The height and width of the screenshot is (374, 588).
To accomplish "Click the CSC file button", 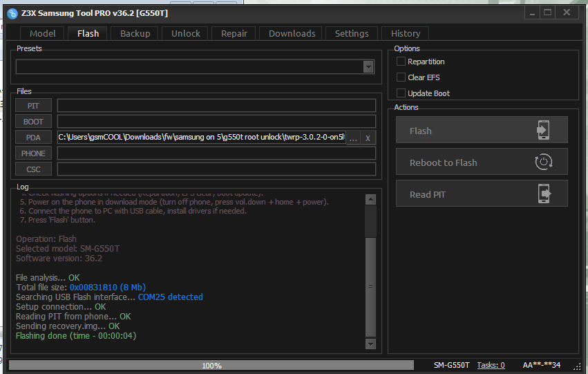I will [x=33, y=169].
